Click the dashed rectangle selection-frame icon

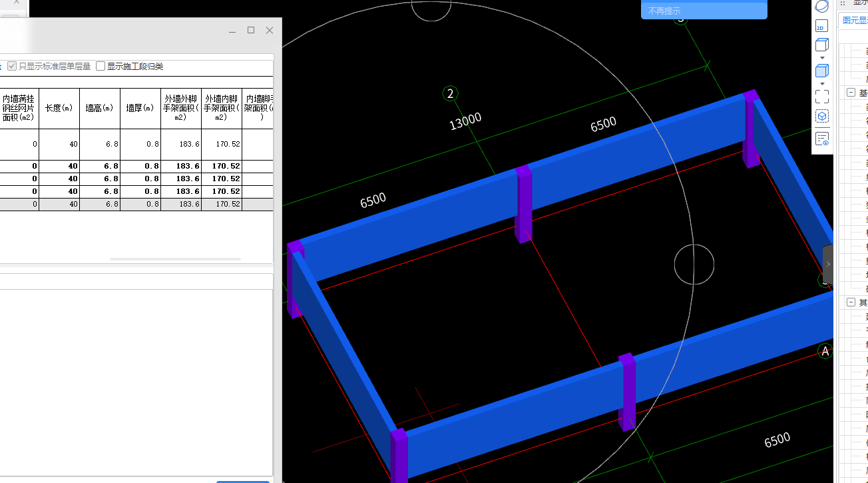pos(822,97)
